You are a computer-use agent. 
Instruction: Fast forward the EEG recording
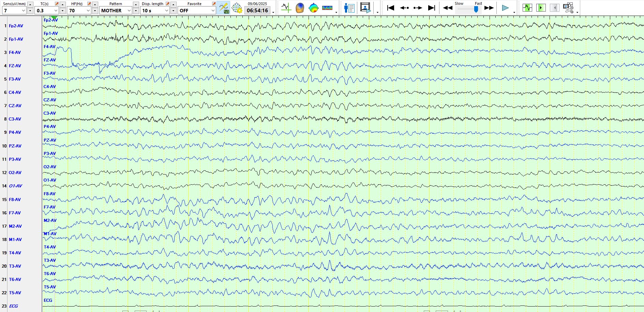pos(489,8)
